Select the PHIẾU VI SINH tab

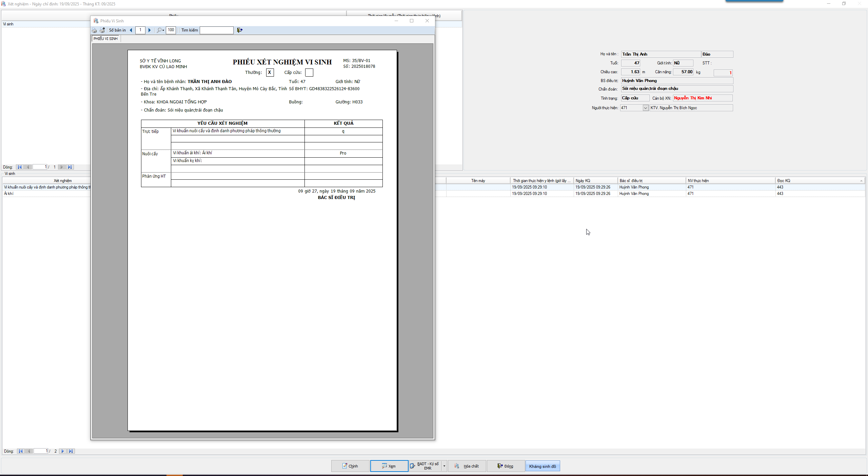(x=105, y=39)
